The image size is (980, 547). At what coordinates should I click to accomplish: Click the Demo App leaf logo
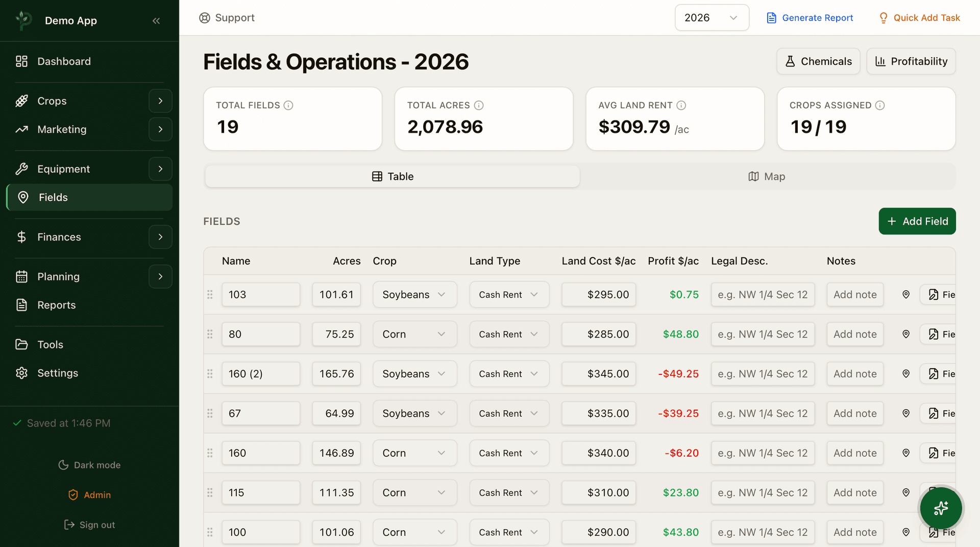point(23,20)
